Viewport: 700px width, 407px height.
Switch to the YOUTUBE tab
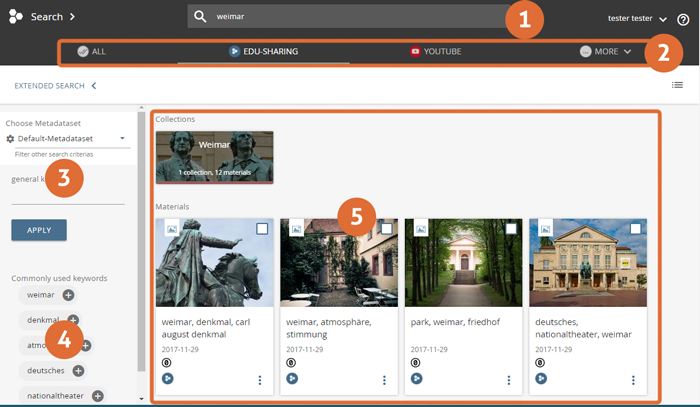435,51
